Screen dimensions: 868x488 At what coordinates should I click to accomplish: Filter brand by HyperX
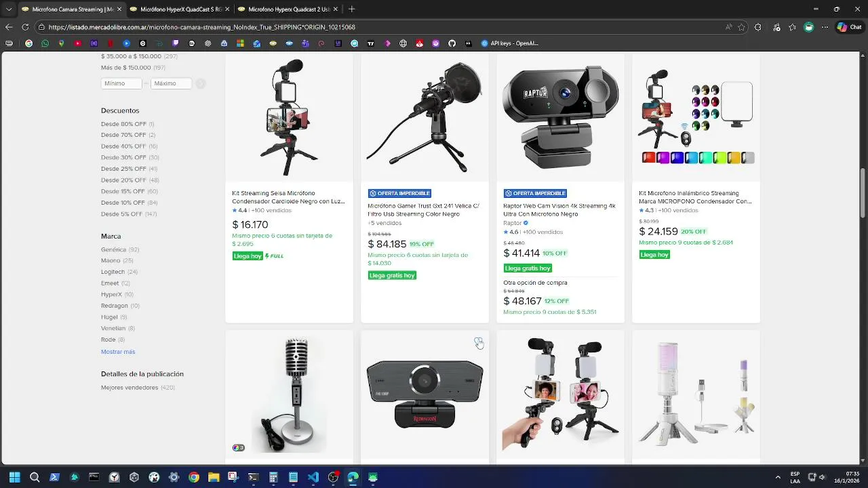117,294
